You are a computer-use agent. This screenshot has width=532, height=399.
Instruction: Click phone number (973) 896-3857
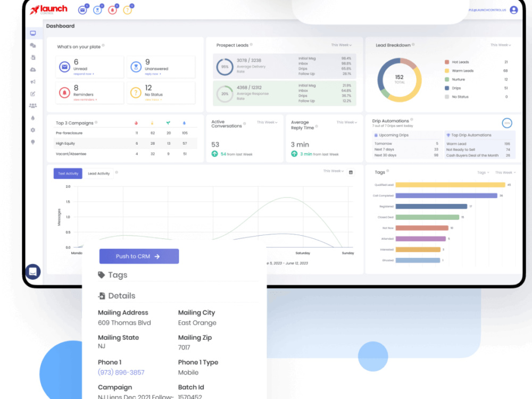pyautogui.click(x=121, y=372)
